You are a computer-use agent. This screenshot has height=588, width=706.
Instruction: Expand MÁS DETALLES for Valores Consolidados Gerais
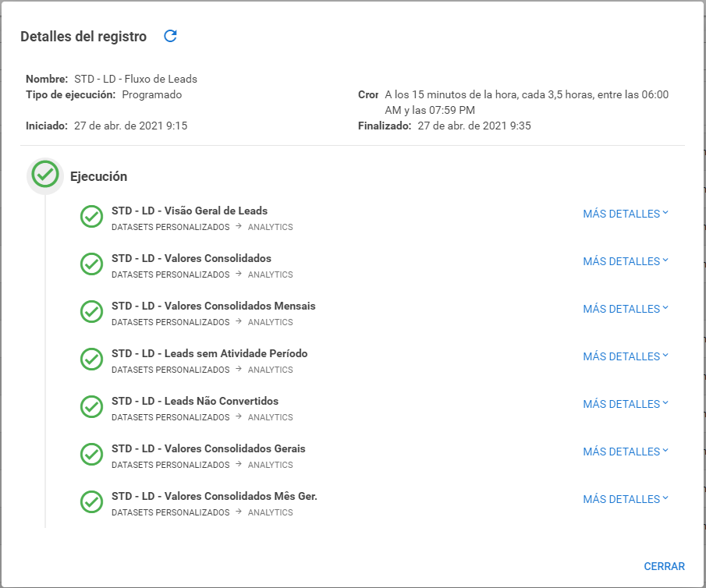(x=626, y=452)
